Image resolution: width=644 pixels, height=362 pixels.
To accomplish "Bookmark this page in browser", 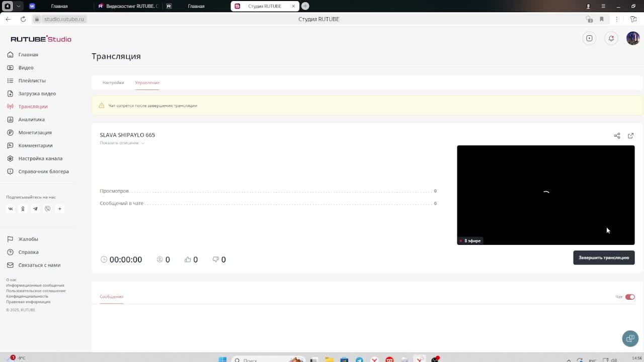I will tap(602, 19).
